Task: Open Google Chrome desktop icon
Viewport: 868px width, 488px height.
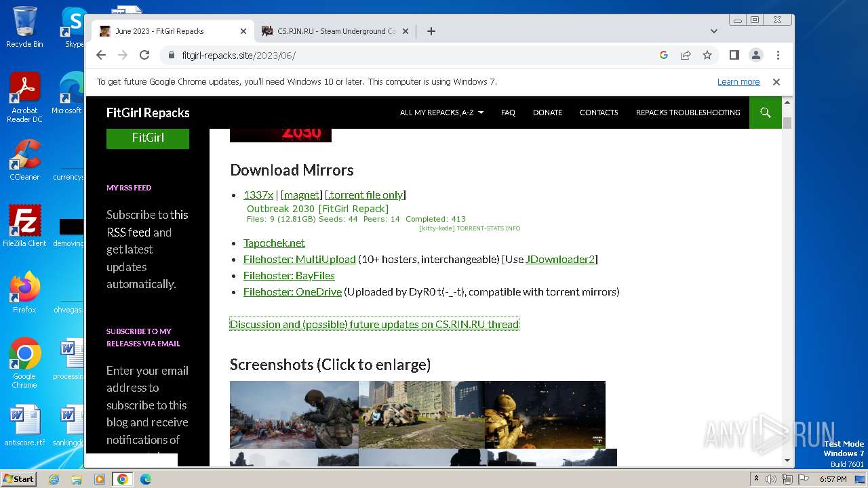Action: 24,363
